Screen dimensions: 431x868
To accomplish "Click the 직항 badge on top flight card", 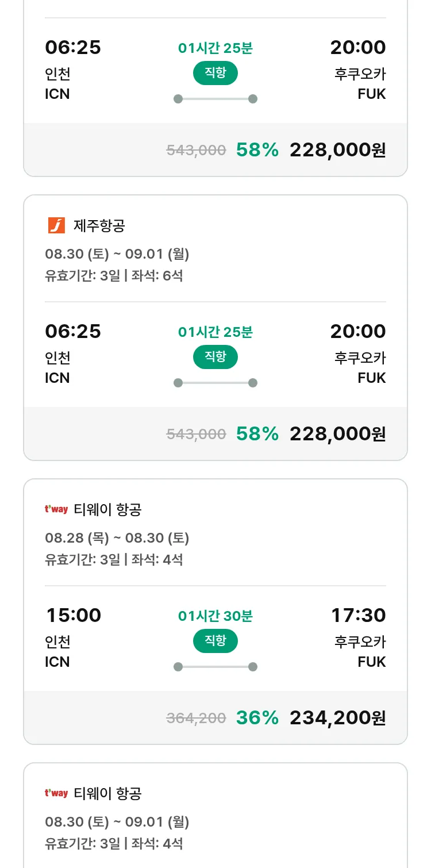I will [x=215, y=73].
